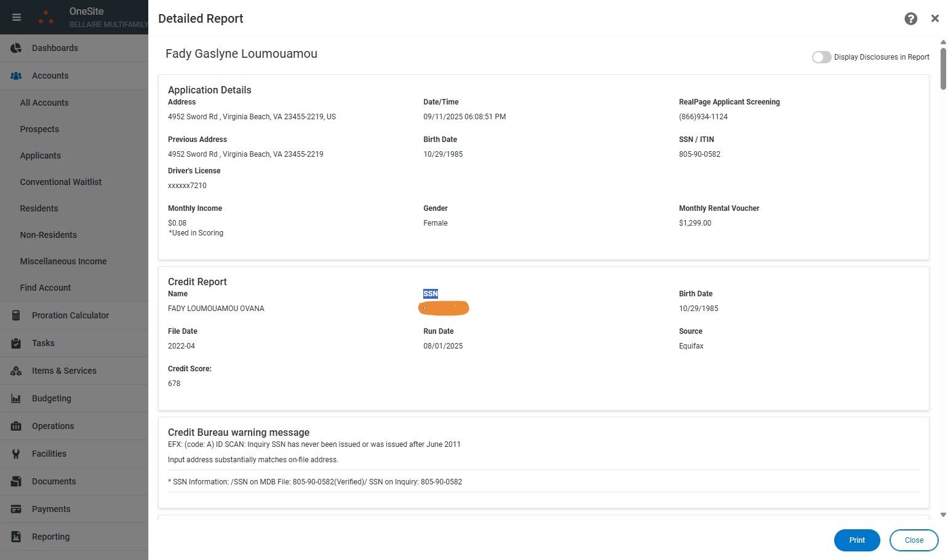Open the hamburger navigation menu

pyautogui.click(x=17, y=17)
